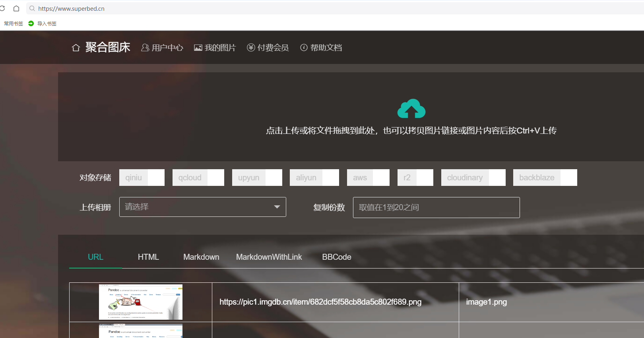Open the 上传相册 album dropdown
Image resolution: width=644 pixels, height=338 pixels.
tap(203, 207)
